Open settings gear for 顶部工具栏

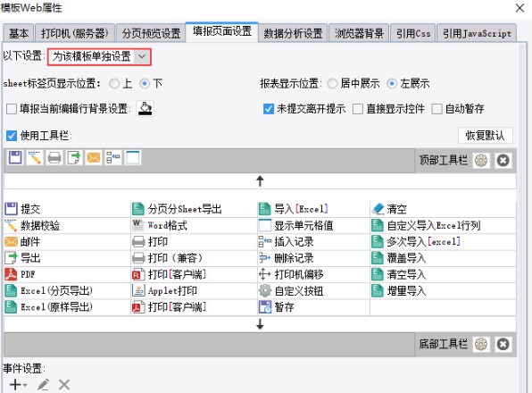tap(481, 160)
